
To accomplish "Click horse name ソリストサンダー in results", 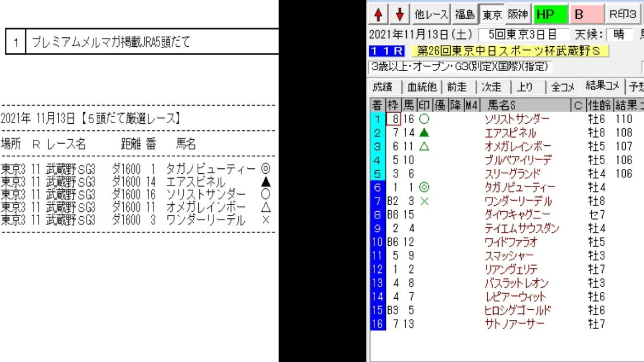I will 516,119.
